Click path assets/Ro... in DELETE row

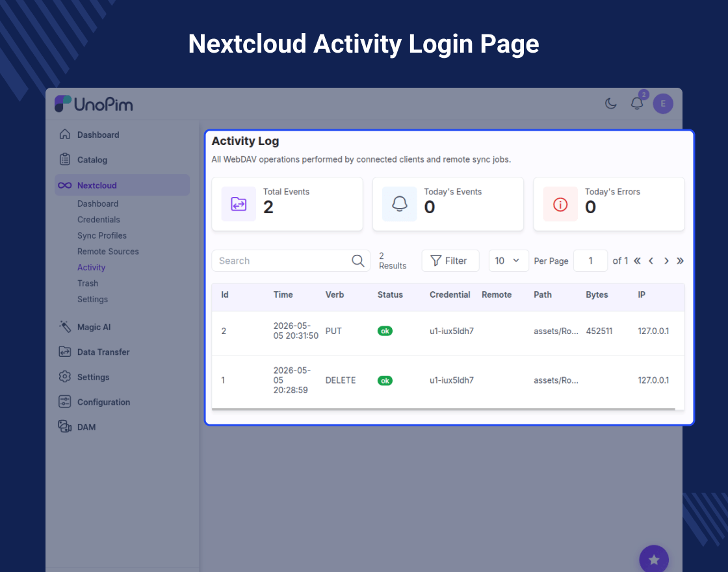[556, 380]
